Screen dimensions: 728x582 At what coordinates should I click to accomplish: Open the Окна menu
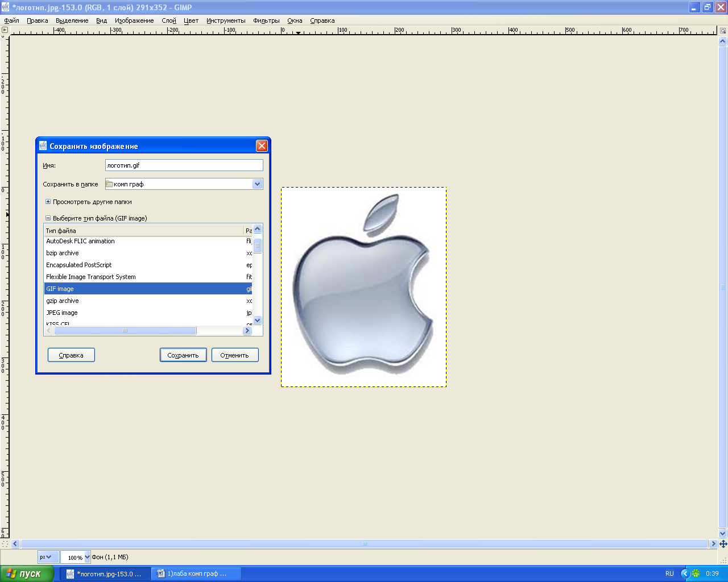295,20
